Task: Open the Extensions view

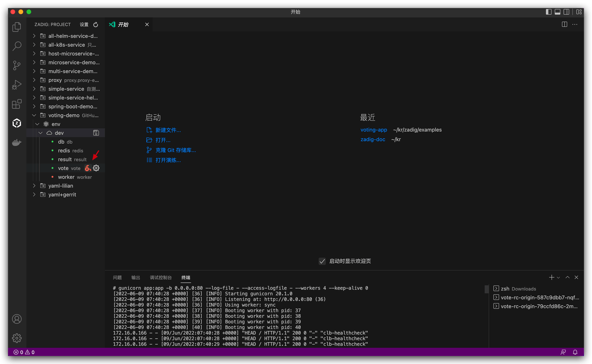Action: [17, 104]
